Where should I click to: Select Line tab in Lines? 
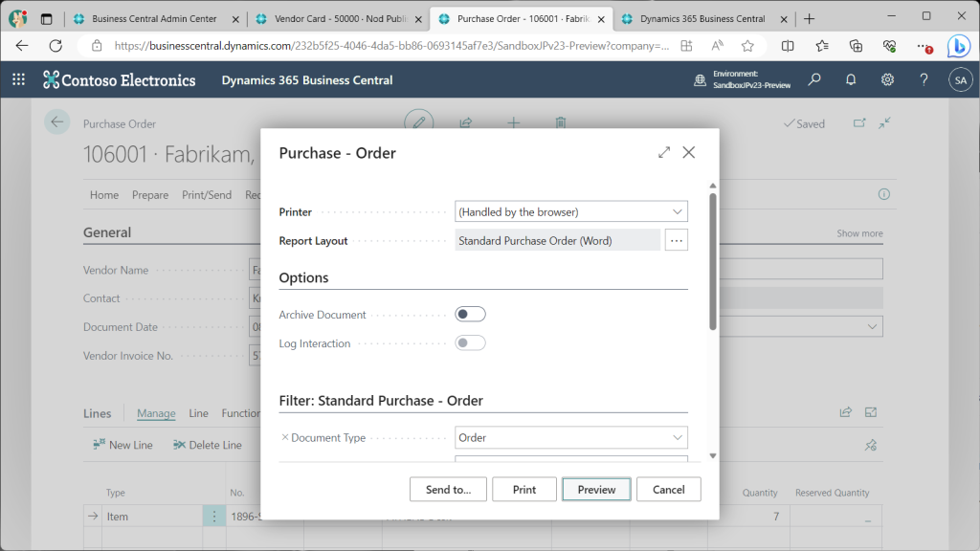tap(198, 413)
